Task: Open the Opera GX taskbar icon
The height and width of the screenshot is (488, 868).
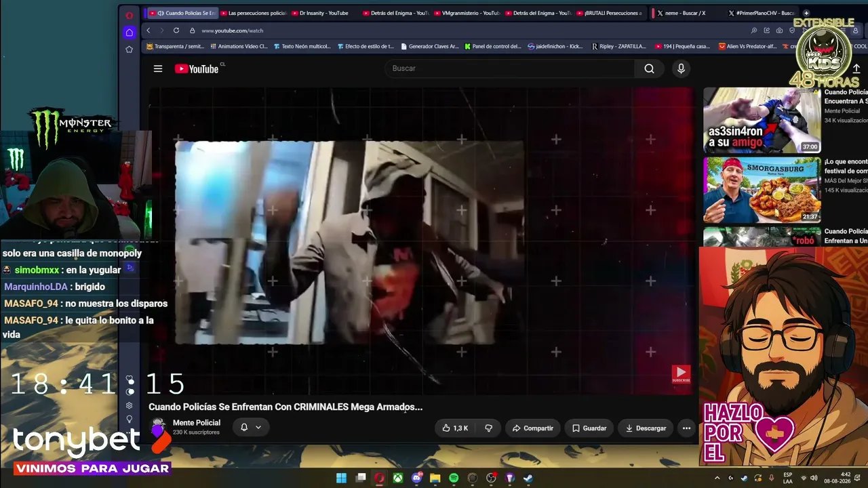Action: point(380,478)
